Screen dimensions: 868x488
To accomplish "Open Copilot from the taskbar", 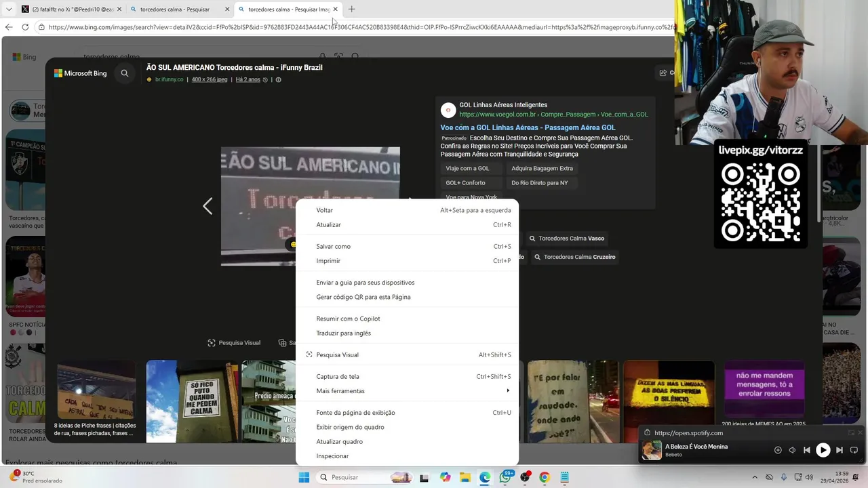I will 445,477.
